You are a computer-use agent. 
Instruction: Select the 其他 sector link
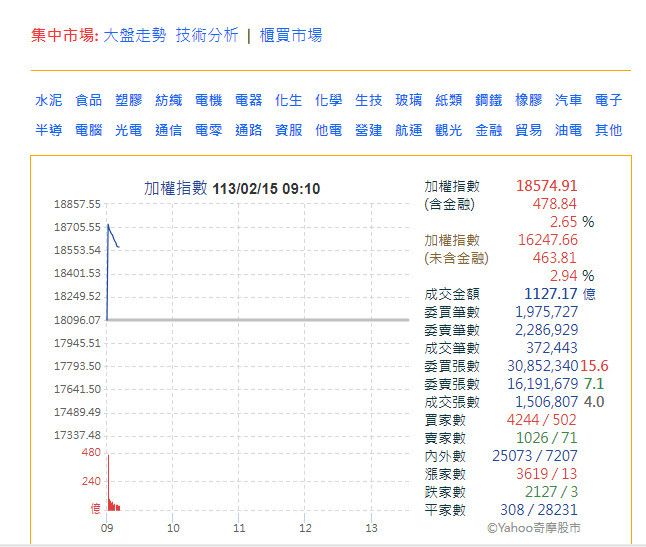(609, 130)
